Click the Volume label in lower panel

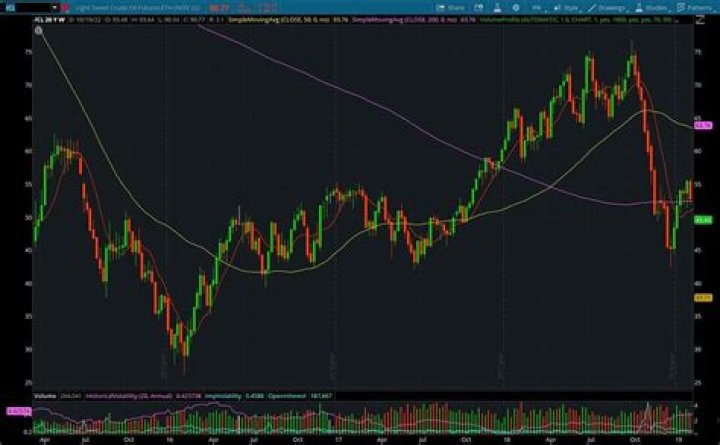coord(44,395)
